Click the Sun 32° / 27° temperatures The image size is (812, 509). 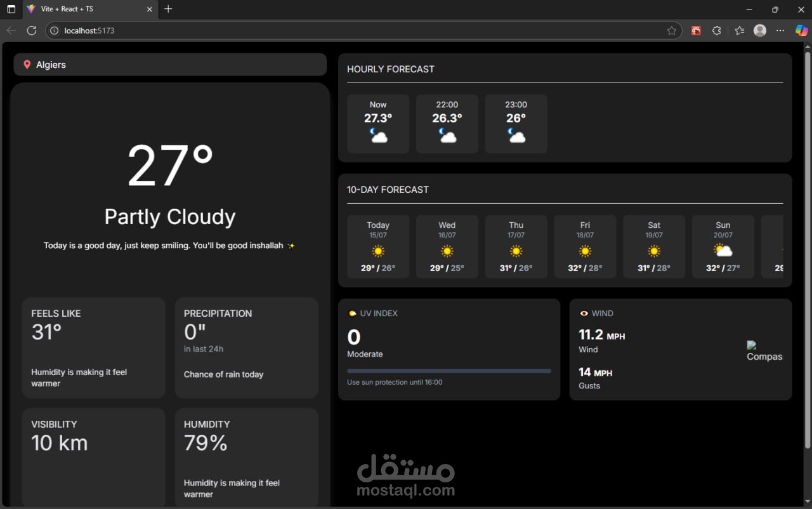click(x=723, y=268)
